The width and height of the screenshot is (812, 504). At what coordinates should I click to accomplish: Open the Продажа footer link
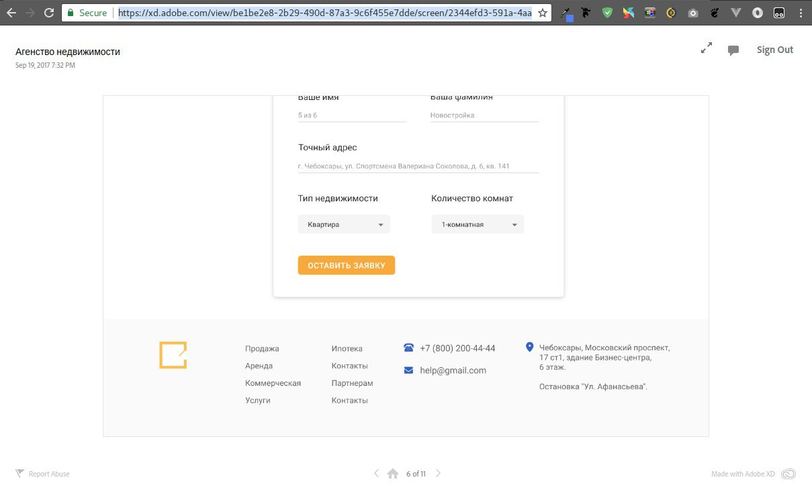(x=262, y=349)
